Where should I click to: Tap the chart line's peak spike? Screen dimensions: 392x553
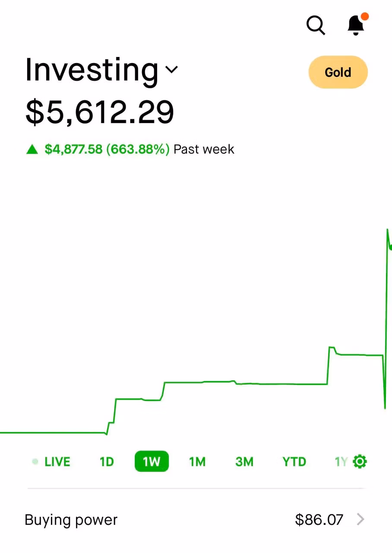(x=387, y=230)
